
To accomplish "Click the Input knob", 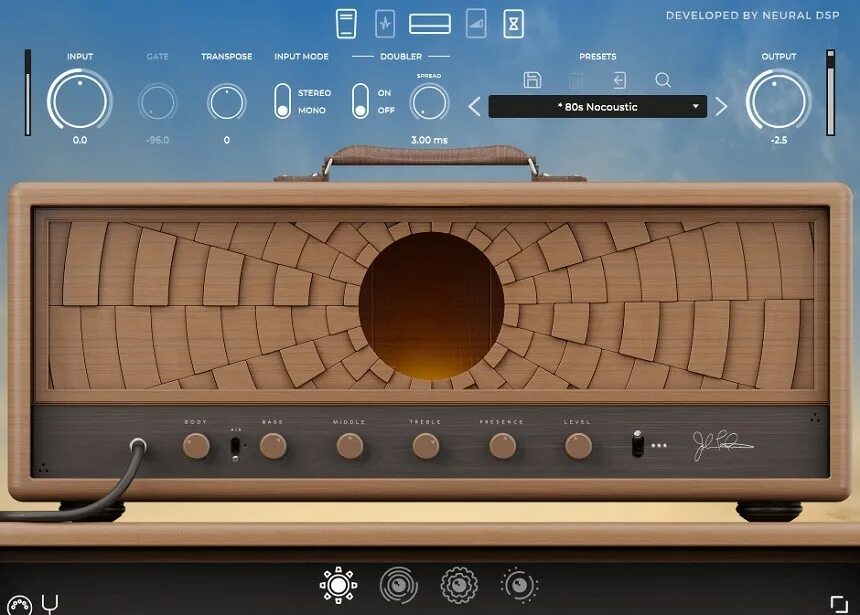I will pos(80,101).
